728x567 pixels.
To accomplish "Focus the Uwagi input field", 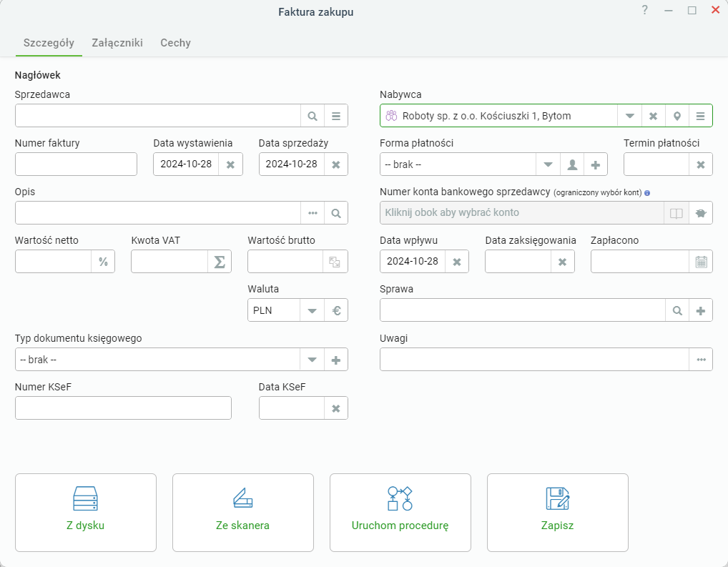I will pyautogui.click(x=534, y=360).
